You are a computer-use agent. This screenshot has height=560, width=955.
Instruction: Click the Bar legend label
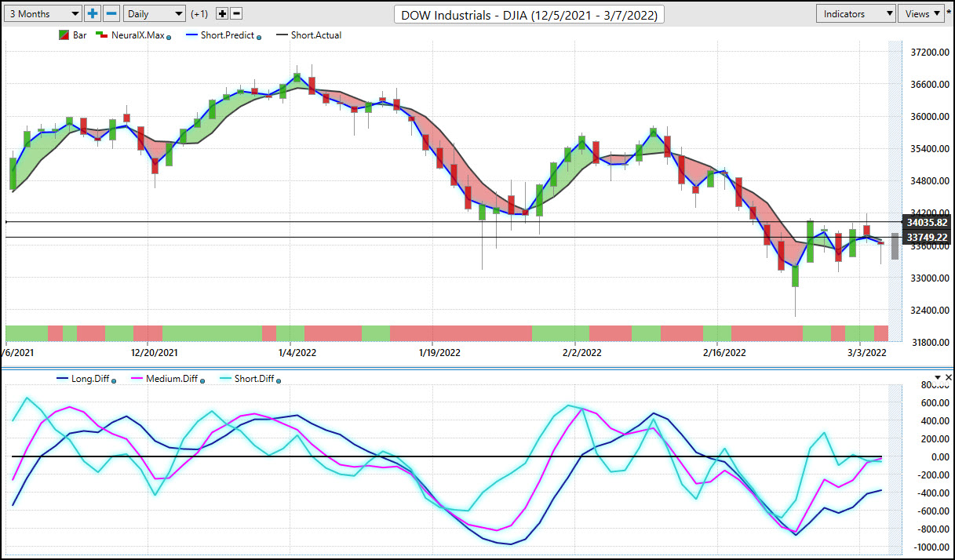tap(80, 35)
